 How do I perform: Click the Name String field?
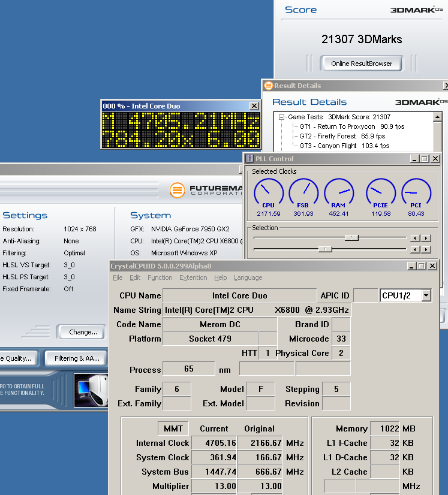[x=257, y=310]
